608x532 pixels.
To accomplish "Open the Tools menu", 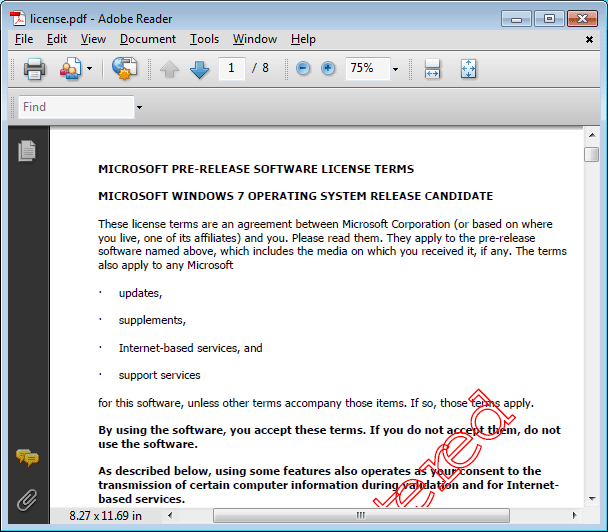I will (204, 39).
